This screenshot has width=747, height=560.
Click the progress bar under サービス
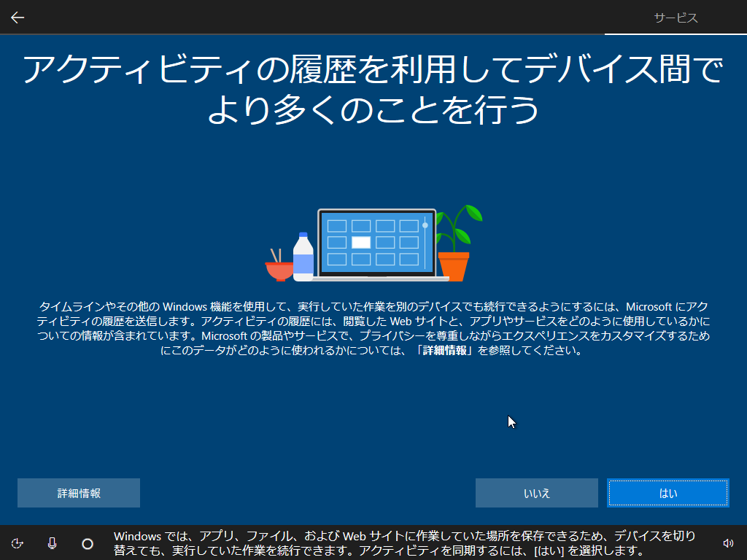tap(676, 33)
